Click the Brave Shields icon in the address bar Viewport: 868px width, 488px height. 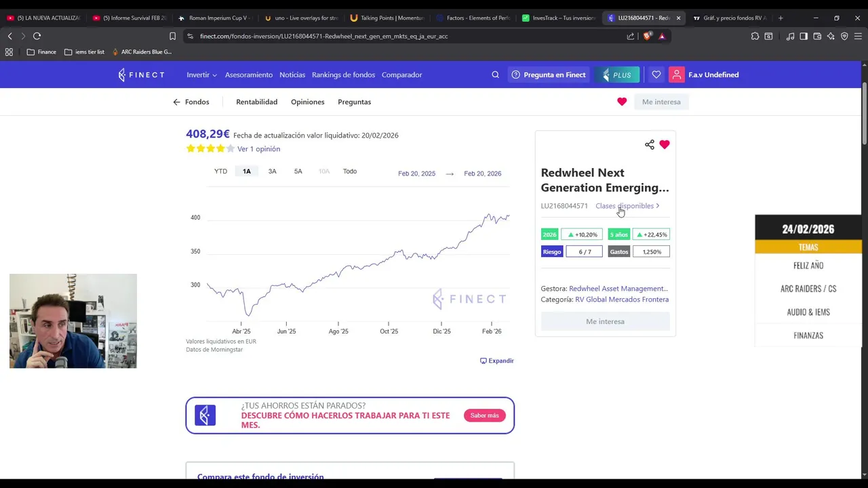pos(648,36)
